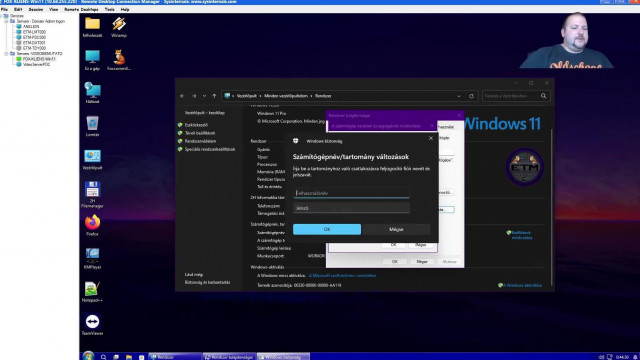Open Vezérlőpult kezdőlap link
The width and height of the screenshot is (640, 360).
pos(204,113)
